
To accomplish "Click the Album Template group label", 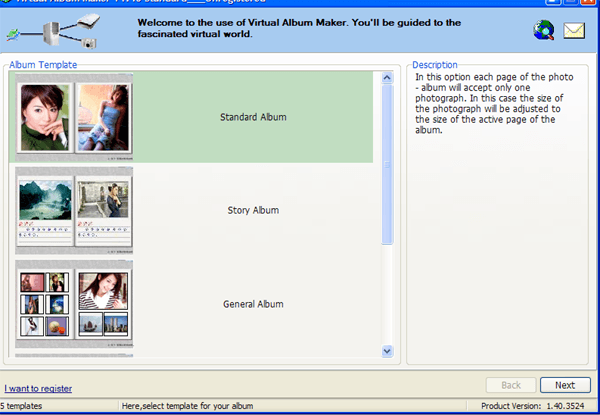I will pyautogui.click(x=43, y=65).
